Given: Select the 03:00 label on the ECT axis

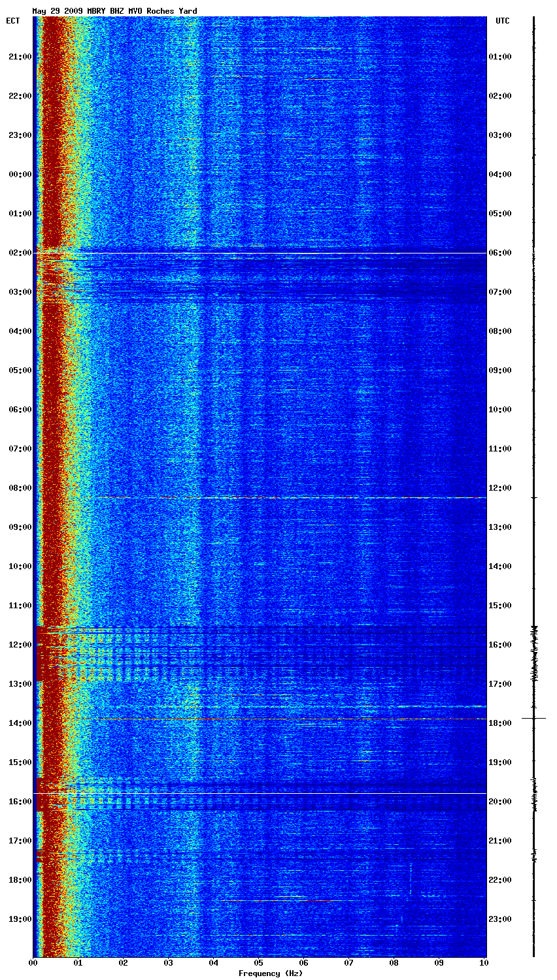Looking at the screenshot, I should (19, 292).
